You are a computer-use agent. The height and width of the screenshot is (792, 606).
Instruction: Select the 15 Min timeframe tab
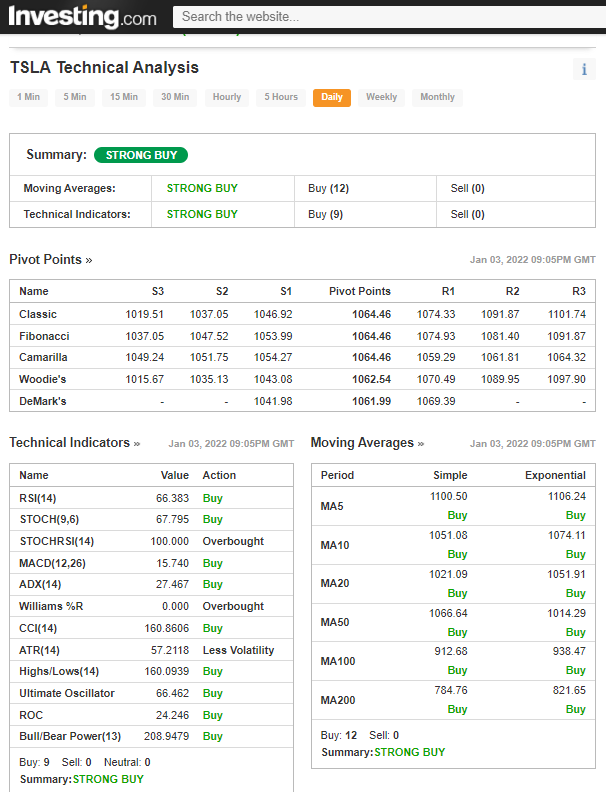coord(124,97)
